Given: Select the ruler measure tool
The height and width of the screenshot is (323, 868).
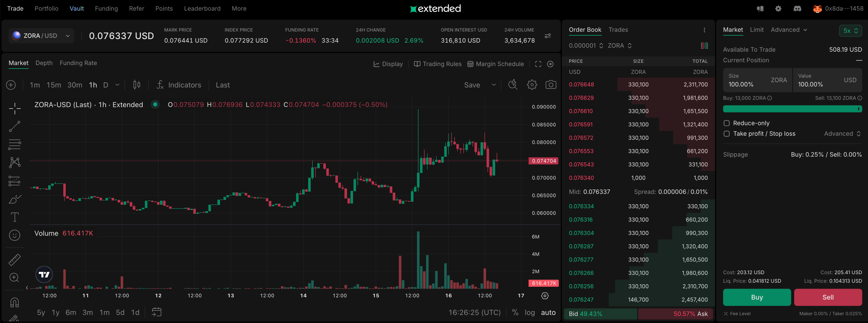Looking at the screenshot, I should coord(14,260).
